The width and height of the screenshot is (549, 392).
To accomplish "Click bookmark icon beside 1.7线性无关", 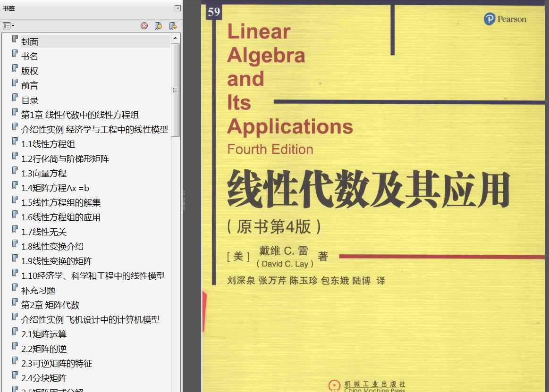I will (15, 229).
